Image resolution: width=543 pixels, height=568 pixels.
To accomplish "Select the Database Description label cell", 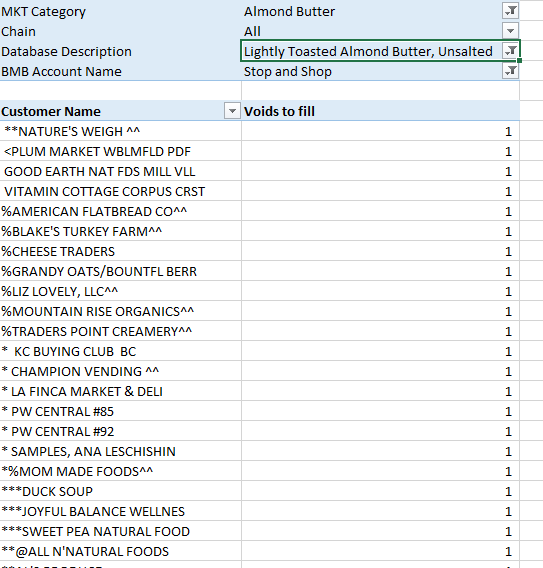I will click(x=121, y=51).
